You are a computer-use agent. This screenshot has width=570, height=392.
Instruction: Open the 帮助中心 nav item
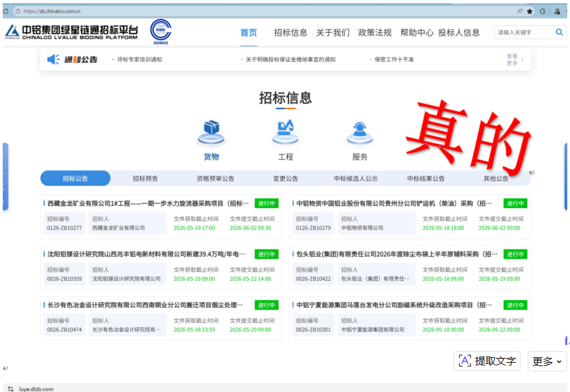point(417,33)
